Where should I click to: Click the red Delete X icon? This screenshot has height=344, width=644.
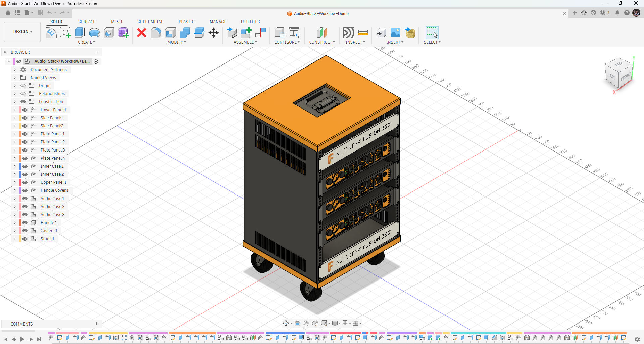coord(142,33)
